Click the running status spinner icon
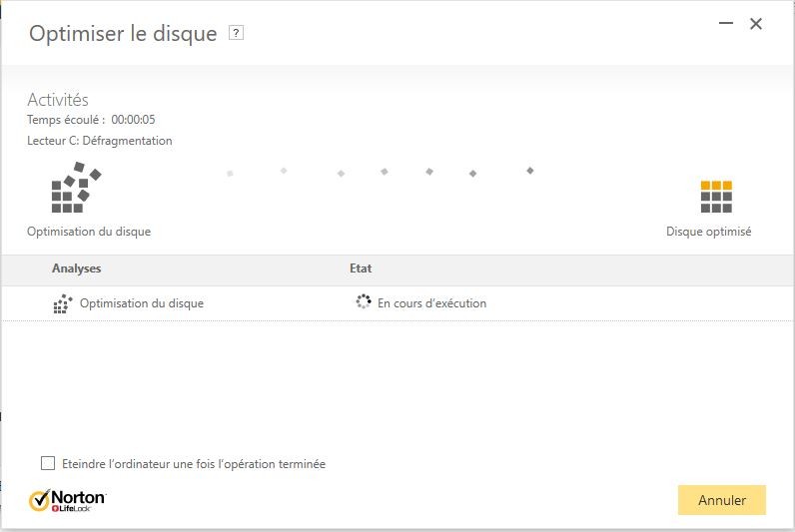The image size is (795, 532). tap(364, 301)
